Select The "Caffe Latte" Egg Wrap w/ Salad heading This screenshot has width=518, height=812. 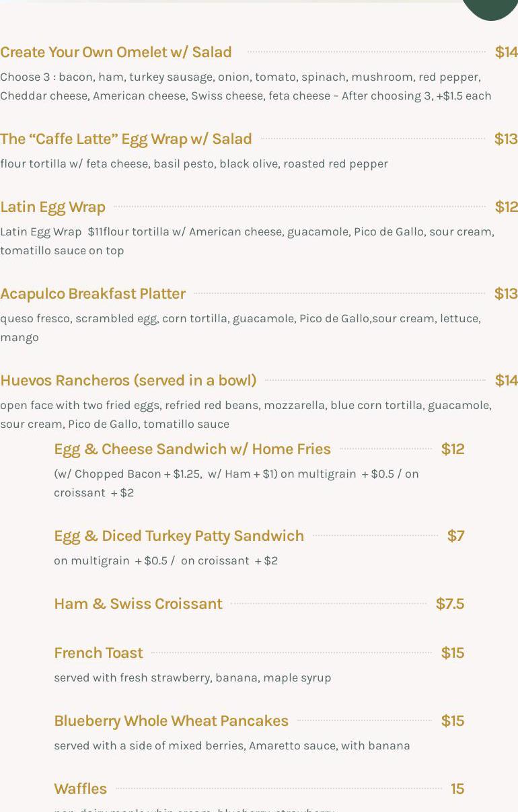(126, 139)
